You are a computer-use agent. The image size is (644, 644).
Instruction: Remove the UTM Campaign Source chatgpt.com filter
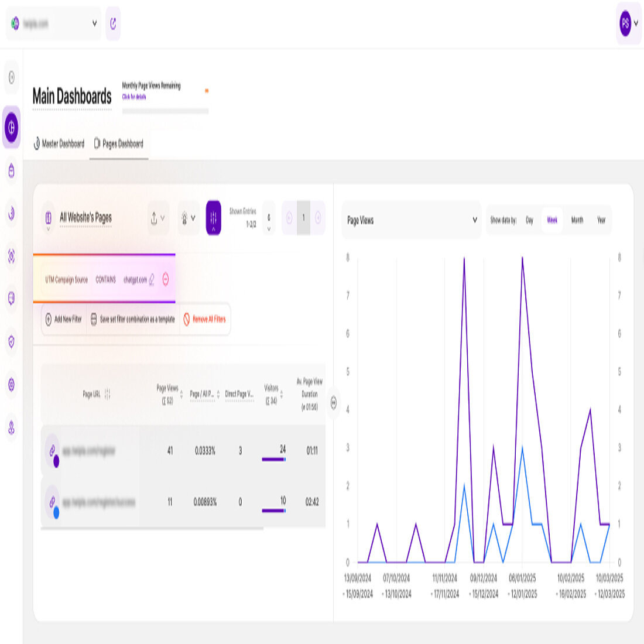(166, 279)
